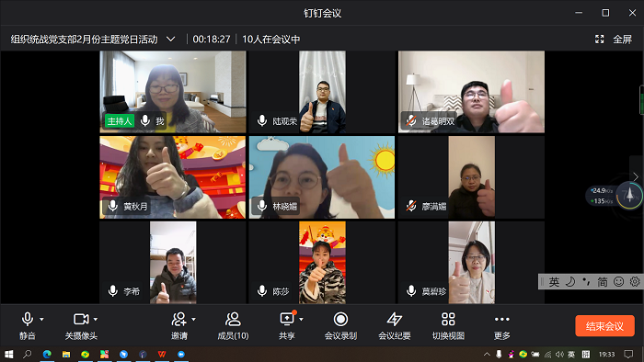Show next page of participants arrow
This screenshot has height=362, width=644.
(x=636, y=176)
